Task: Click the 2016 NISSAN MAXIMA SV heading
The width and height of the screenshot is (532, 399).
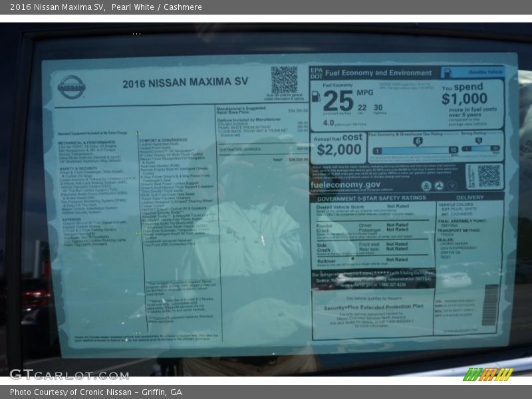Action: coord(185,82)
